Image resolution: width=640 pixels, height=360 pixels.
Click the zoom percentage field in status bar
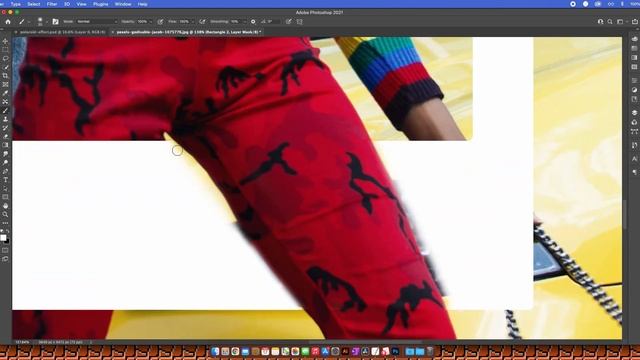(22, 342)
